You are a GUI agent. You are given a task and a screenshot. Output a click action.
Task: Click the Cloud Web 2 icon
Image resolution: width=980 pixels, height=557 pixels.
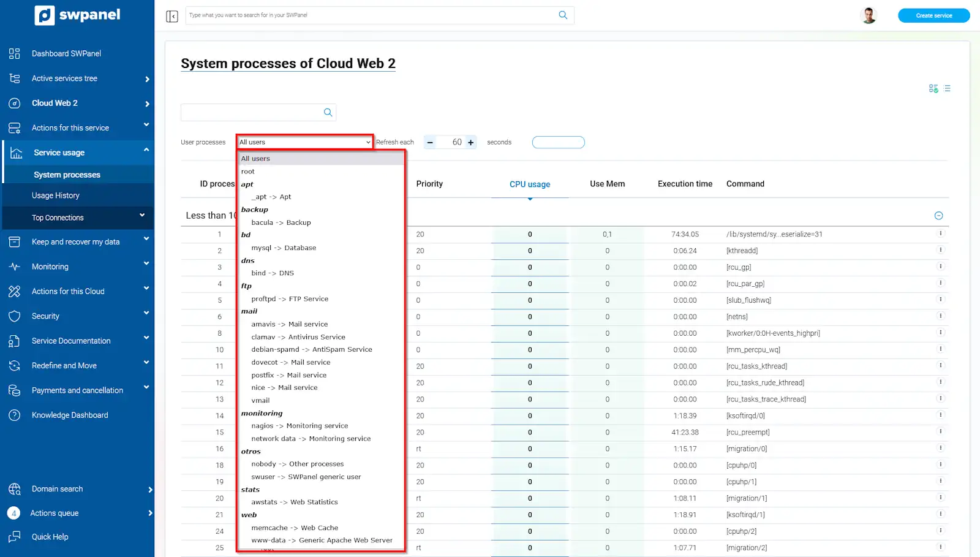15,103
